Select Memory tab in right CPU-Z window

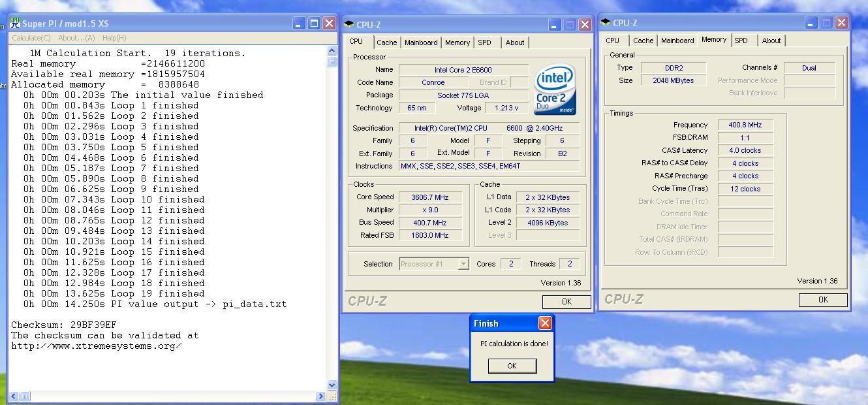[x=714, y=39]
